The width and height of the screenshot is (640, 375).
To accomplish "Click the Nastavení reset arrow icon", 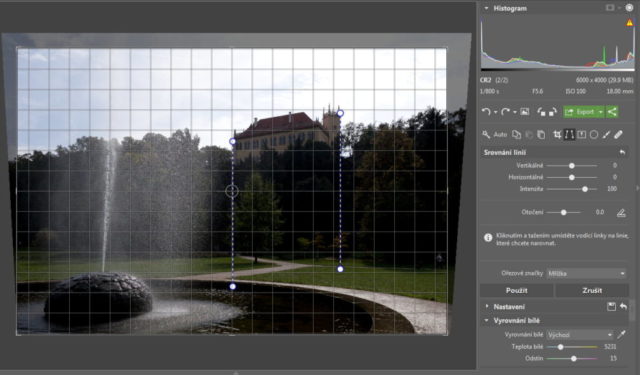I will (623, 306).
